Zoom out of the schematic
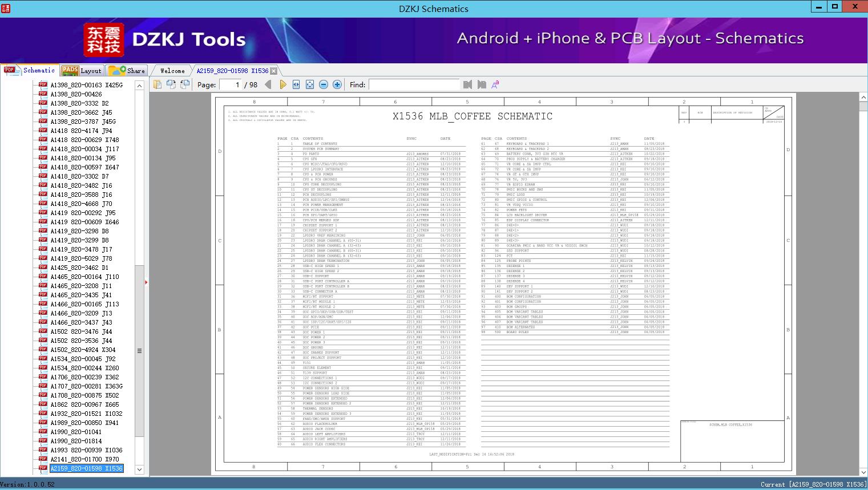 point(324,84)
